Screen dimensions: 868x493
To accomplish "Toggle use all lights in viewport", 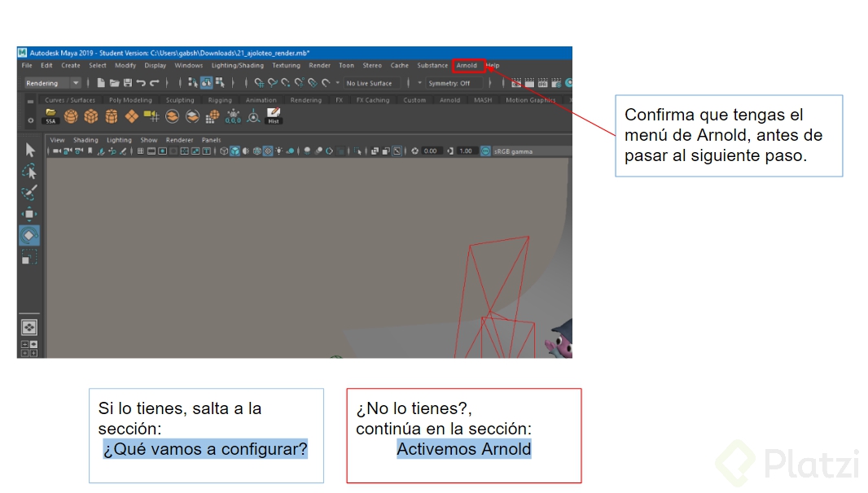I will coord(279,151).
